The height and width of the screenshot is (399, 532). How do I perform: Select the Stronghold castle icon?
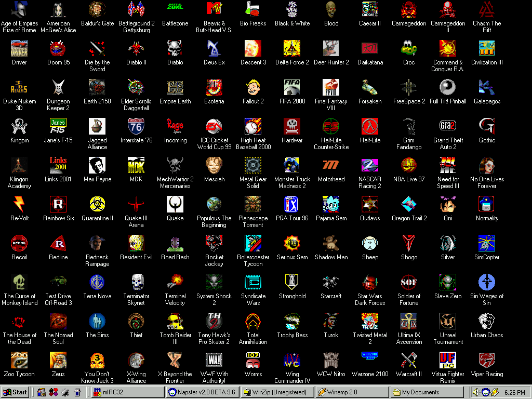coord(292,282)
